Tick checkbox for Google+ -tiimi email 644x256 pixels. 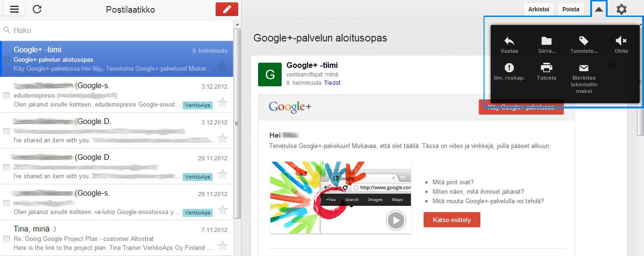[7, 60]
